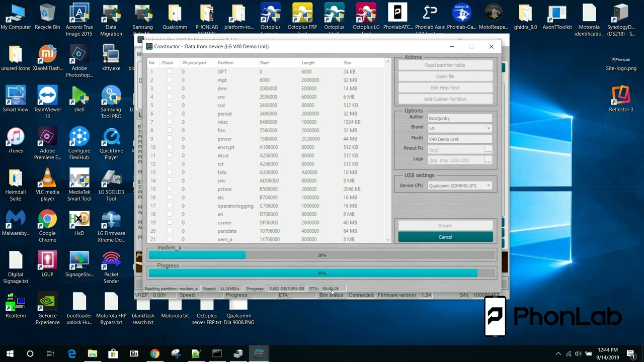644x362 pixels.
Task: Check the persdata partition checkbox
Action: [169, 231]
